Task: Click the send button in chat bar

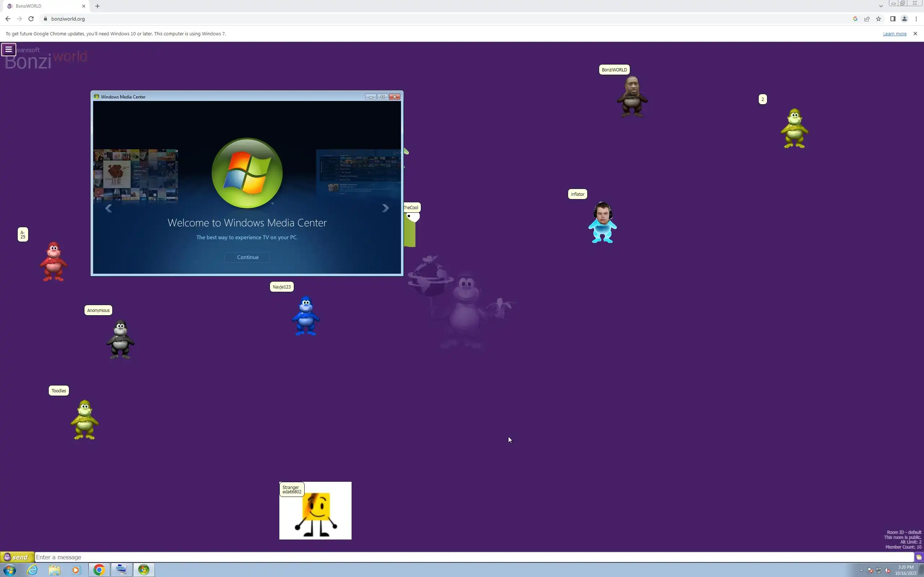Action: click(17, 557)
